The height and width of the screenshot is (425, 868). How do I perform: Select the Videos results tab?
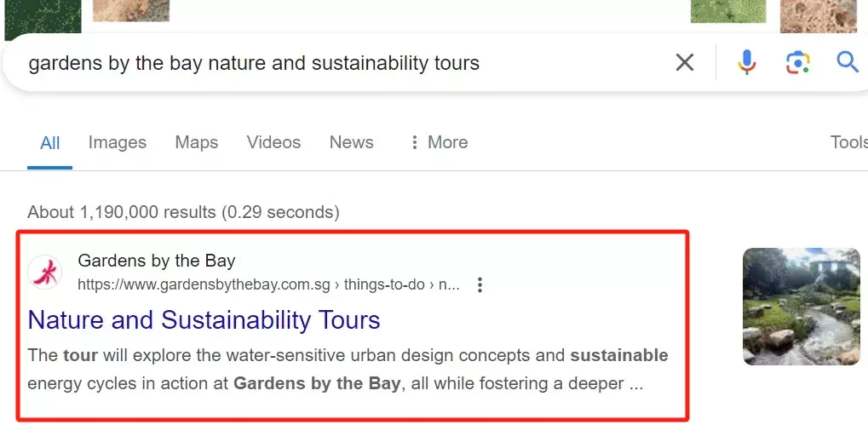click(273, 142)
